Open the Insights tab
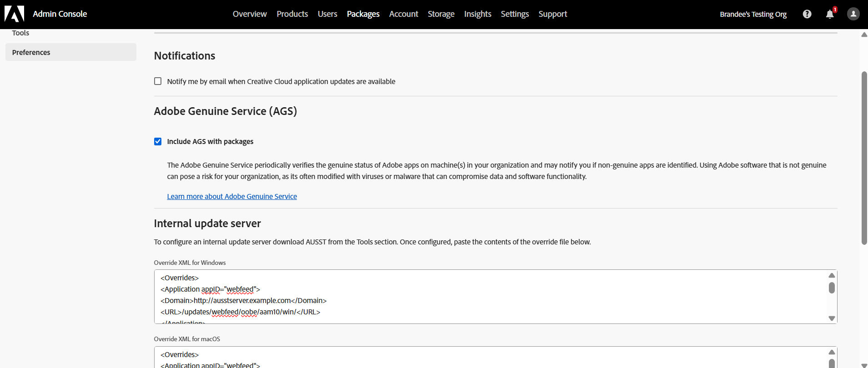 coord(477,14)
